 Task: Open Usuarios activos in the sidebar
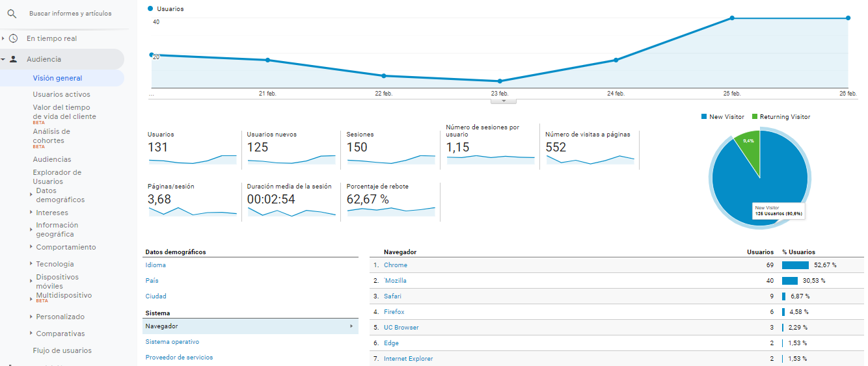[x=61, y=94]
